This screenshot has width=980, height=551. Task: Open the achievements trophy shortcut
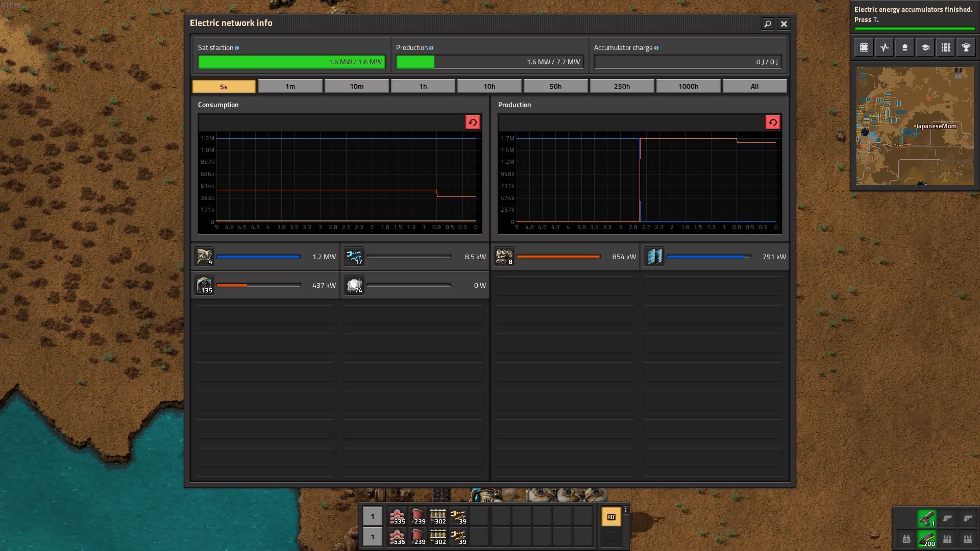(x=966, y=47)
